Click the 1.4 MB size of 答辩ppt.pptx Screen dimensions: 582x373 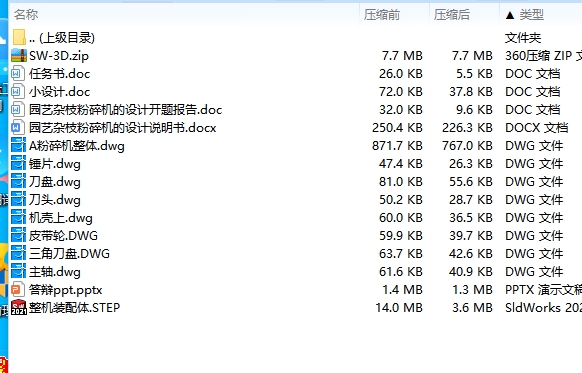coord(402,289)
